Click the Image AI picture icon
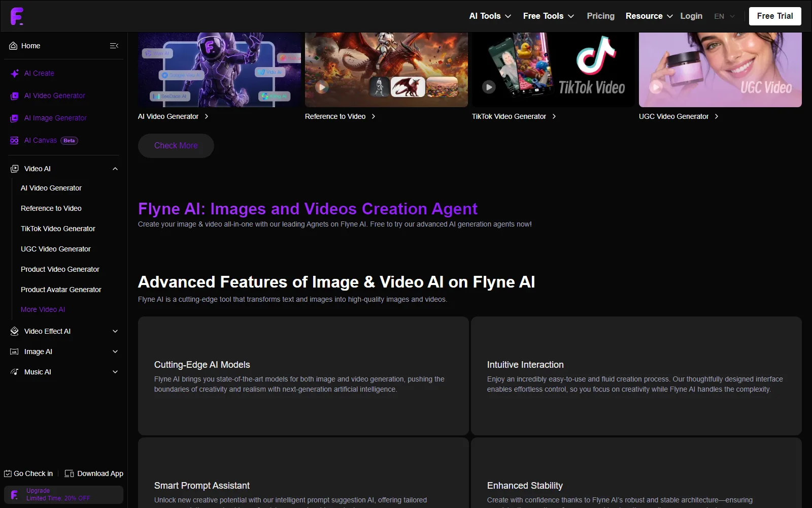812x508 pixels. click(14, 352)
